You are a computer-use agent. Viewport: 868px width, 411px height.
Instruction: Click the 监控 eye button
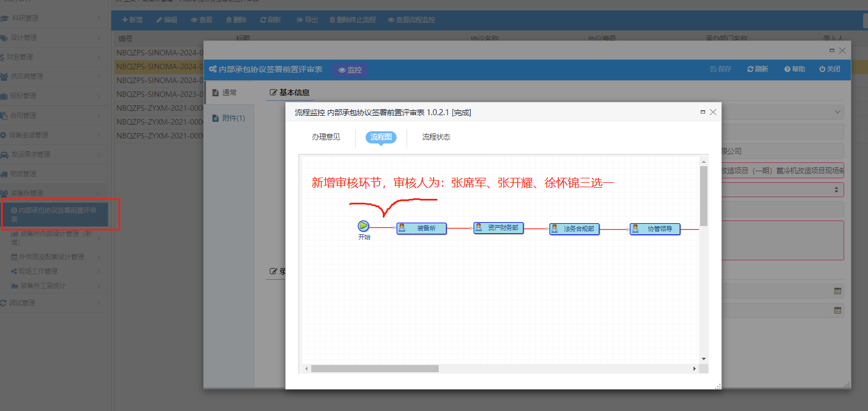(350, 70)
